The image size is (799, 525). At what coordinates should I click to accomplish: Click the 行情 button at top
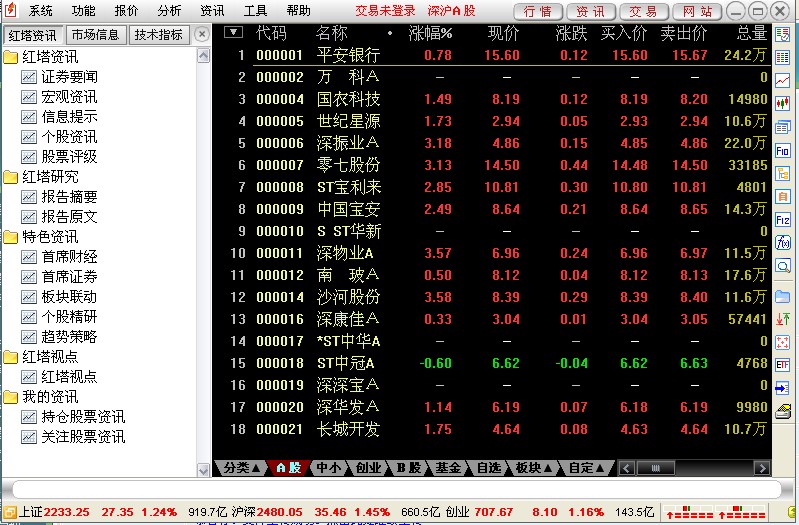click(537, 11)
